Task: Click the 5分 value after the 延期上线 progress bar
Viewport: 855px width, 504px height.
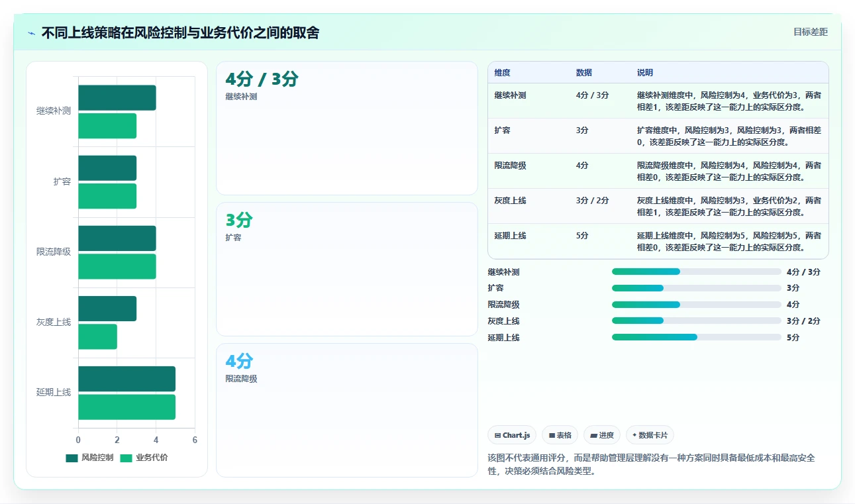Action: (x=793, y=338)
